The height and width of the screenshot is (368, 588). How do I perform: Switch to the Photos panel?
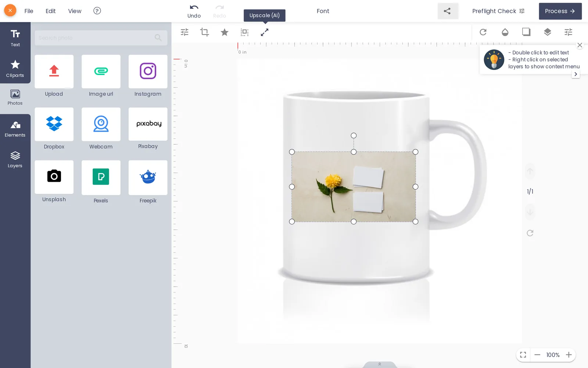[x=15, y=98]
